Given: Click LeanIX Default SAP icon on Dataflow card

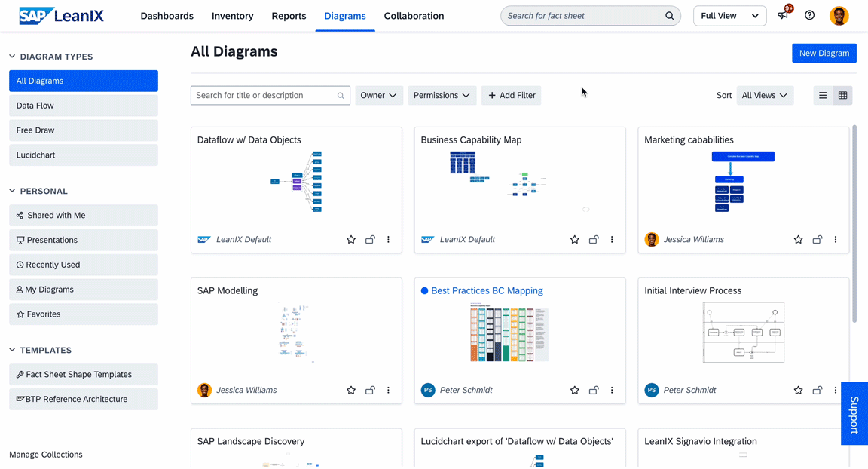Looking at the screenshot, I should point(204,239).
